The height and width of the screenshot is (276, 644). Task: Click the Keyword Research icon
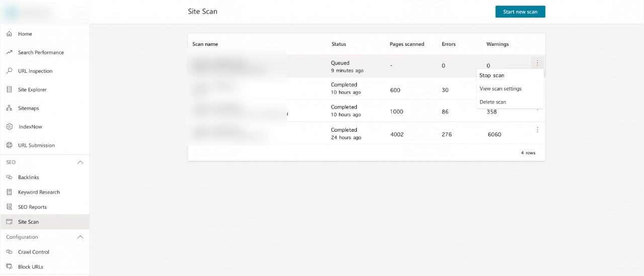[x=9, y=192]
